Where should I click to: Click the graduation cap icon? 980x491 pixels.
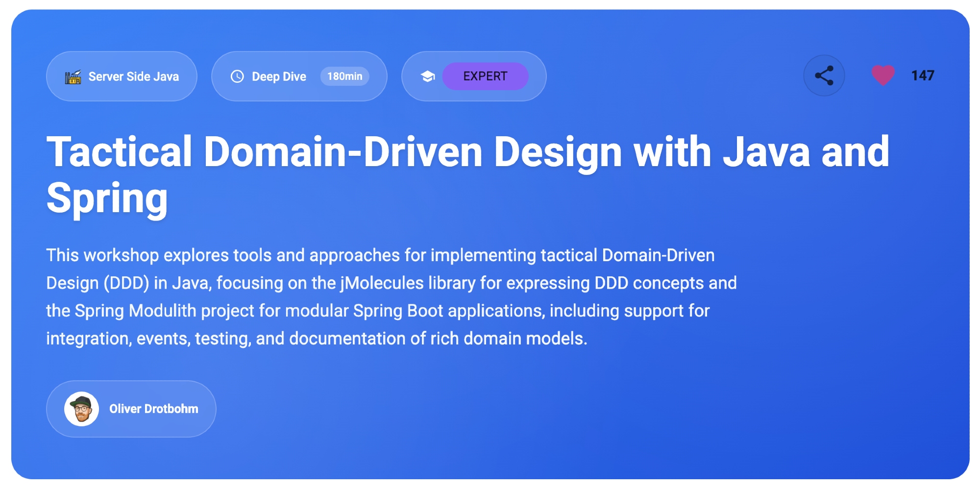tap(428, 76)
